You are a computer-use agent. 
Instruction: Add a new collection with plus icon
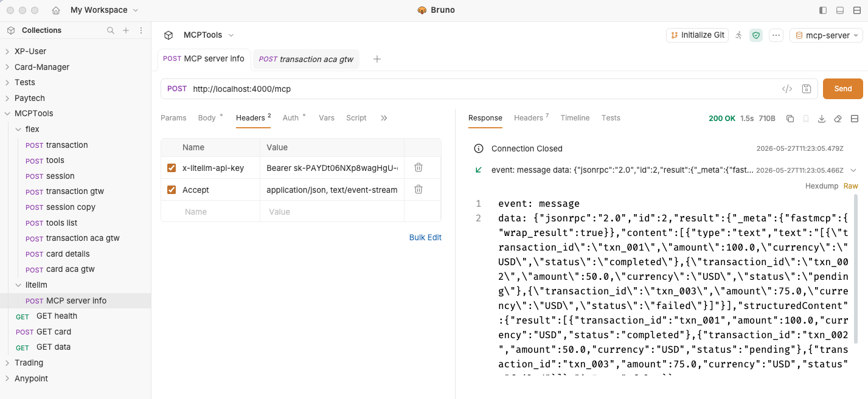[x=126, y=30]
